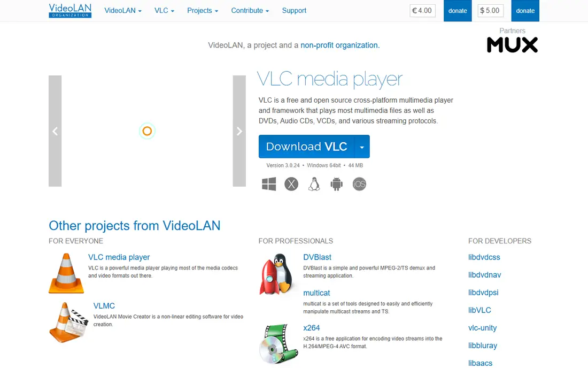Image resolution: width=588 pixels, height=368 pixels.
Task: Select the iOS platform icon
Action: pos(359,184)
